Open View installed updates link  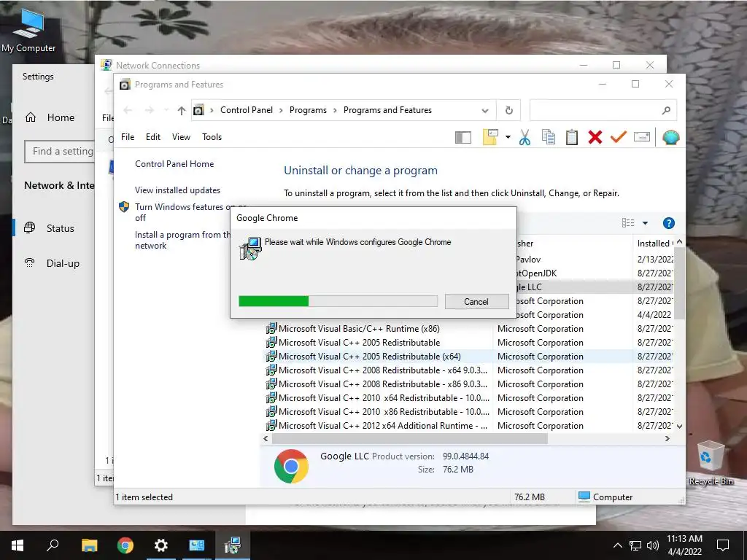[x=177, y=190]
